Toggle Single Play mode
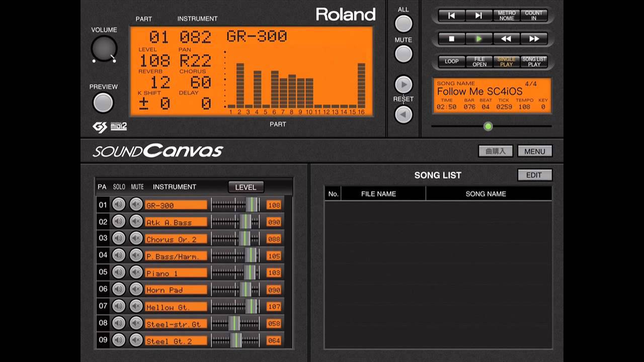 click(x=506, y=61)
